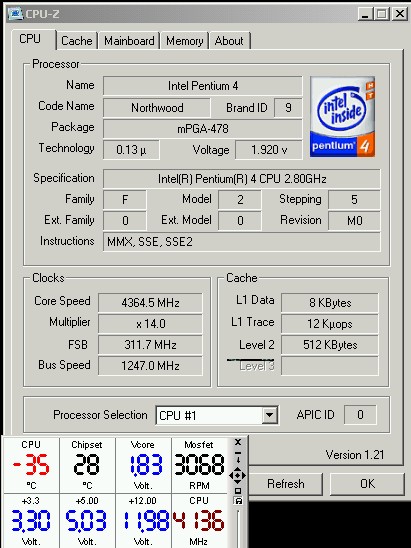
Task: Click the Model value '2'
Action: pos(240,200)
